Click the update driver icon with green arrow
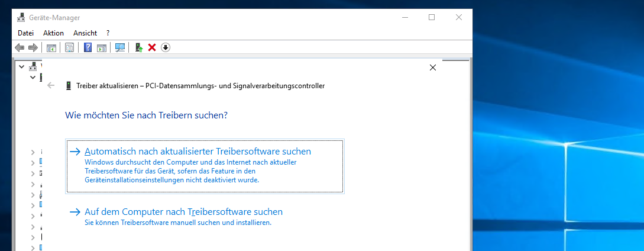The image size is (644, 251). click(139, 48)
